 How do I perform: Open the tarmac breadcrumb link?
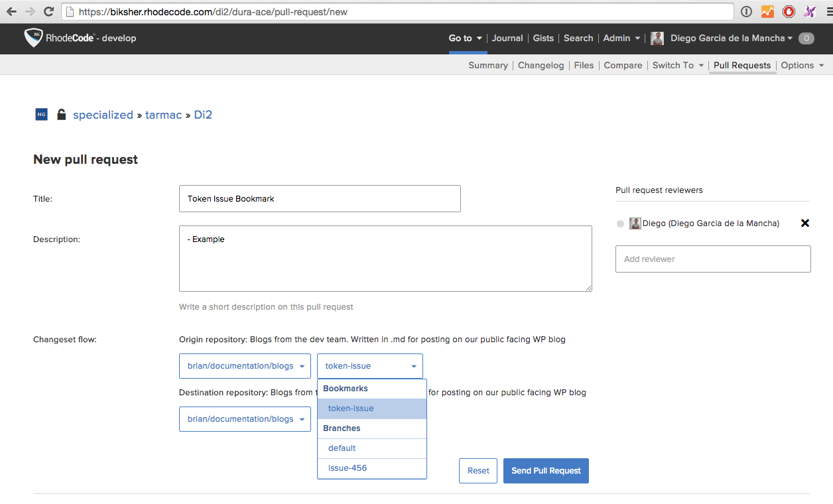[163, 115]
